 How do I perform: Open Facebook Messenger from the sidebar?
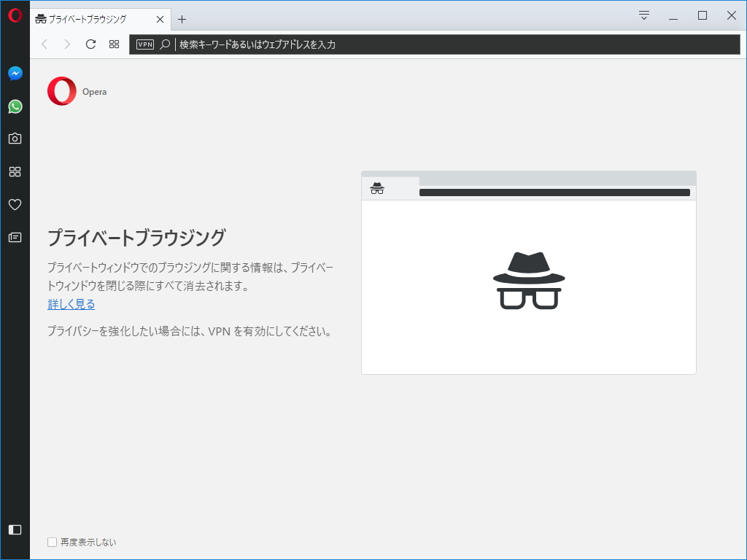[x=15, y=72]
